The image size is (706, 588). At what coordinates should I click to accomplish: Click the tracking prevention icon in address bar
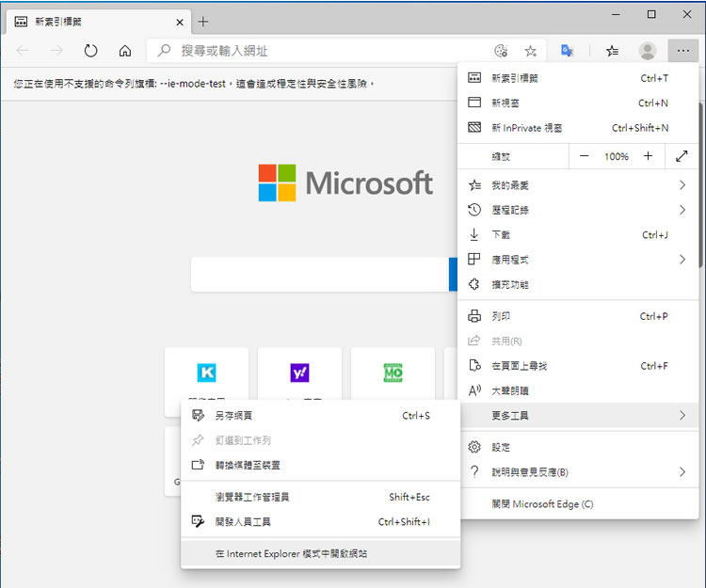click(x=501, y=51)
